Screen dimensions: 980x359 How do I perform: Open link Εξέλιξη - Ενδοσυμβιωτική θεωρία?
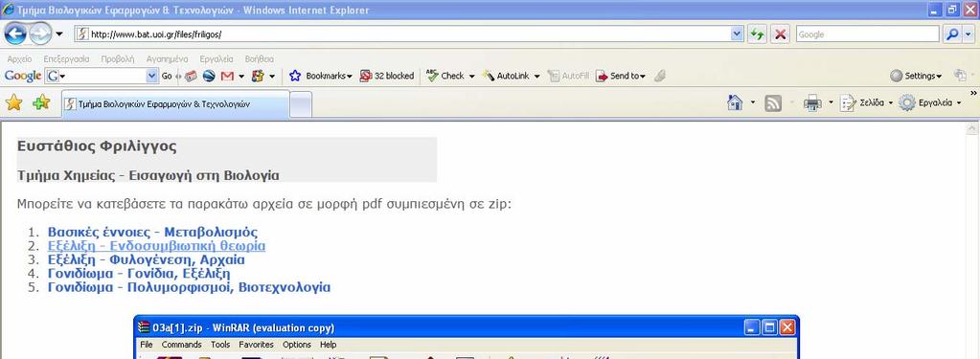click(156, 246)
